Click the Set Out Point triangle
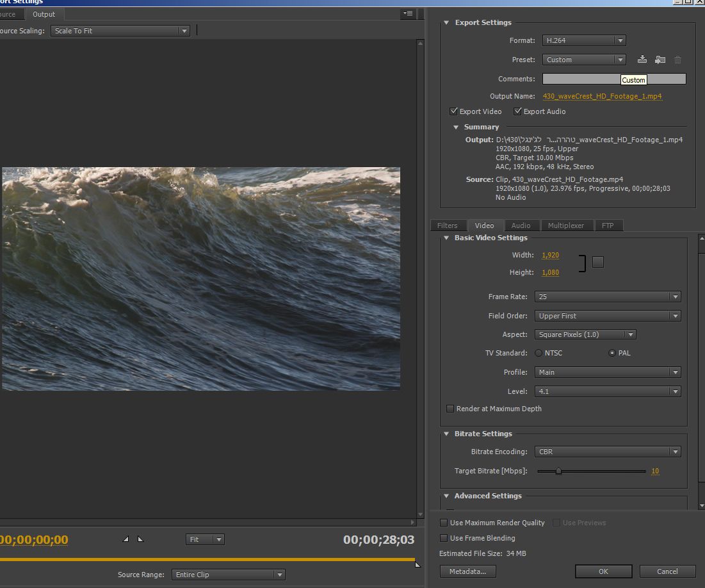705x588 pixels. [x=140, y=539]
